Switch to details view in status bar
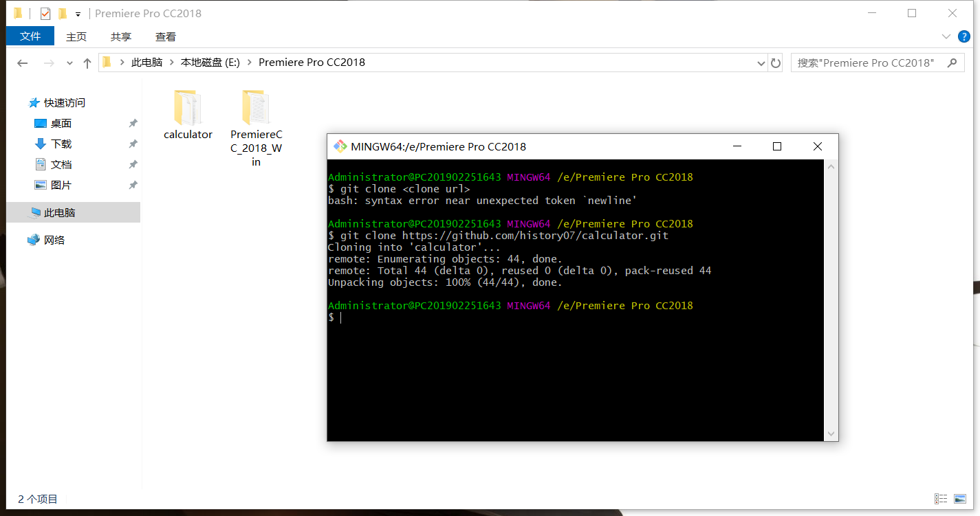 click(x=940, y=499)
